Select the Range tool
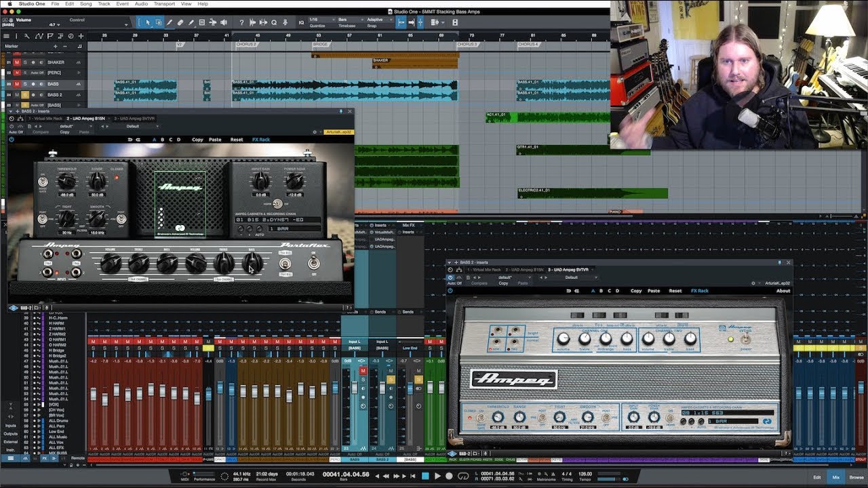The width and height of the screenshot is (868, 488). click(159, 22)
